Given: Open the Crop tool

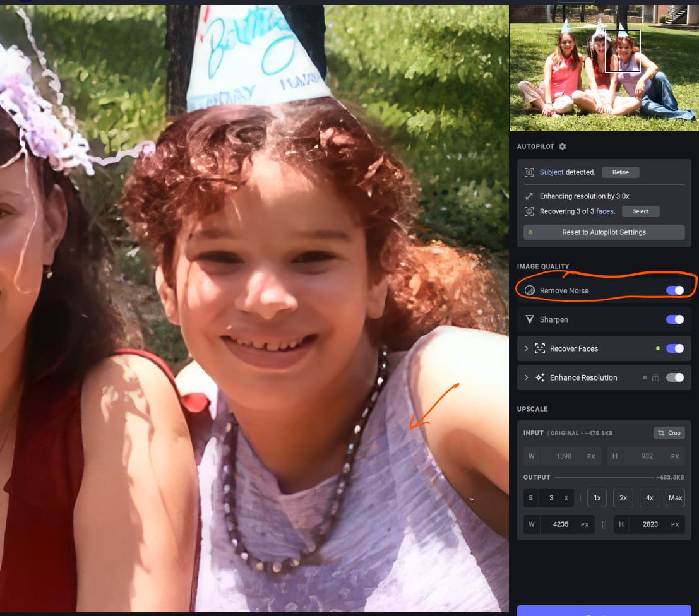Looking at the screenshot, I should click(x=669, y=433).
